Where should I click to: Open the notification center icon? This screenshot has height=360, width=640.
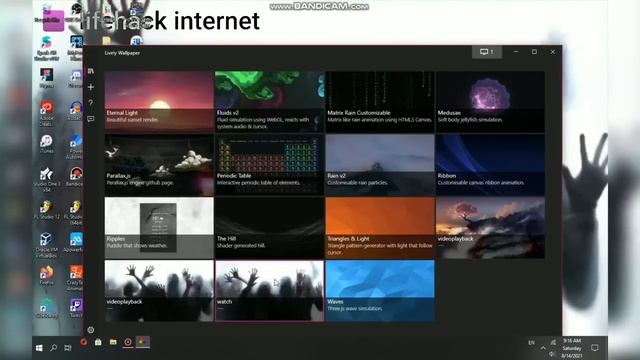coord(595,348)
